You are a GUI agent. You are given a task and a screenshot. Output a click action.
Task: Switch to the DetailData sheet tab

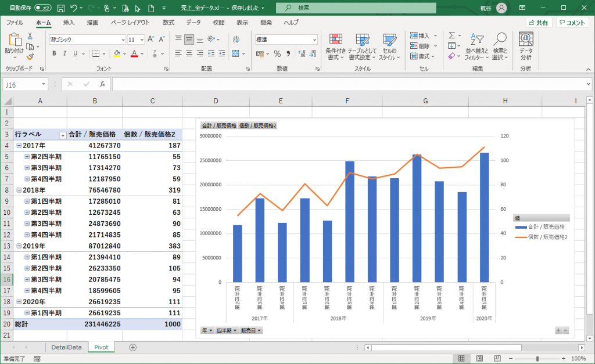tap(66, 347)
